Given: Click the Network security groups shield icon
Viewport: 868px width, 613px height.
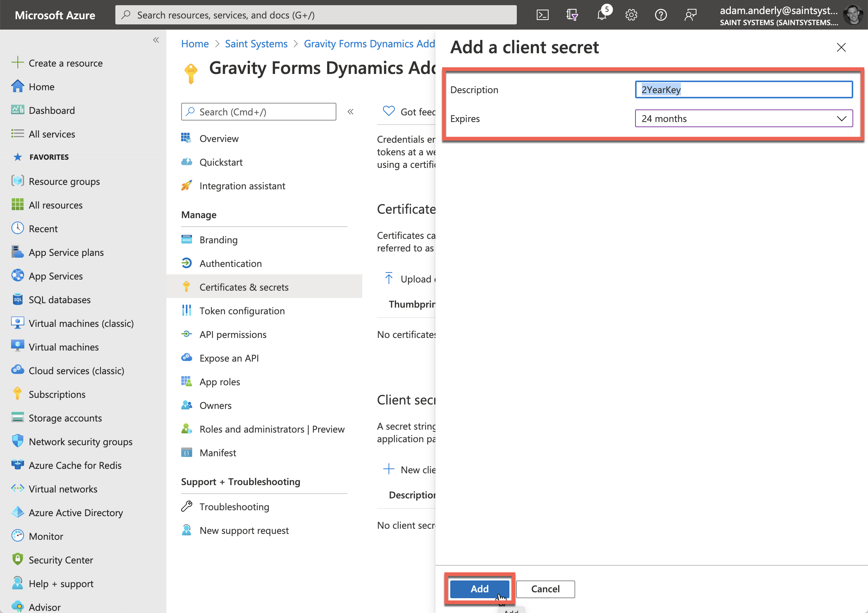Looking at the screenshot, I should [17, 441].
